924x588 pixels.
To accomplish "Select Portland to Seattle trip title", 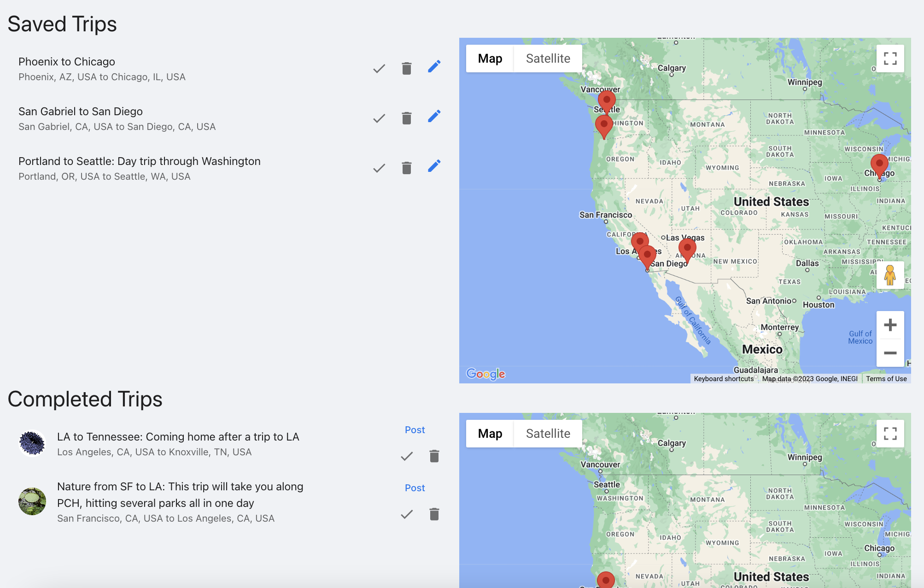I will (140, 161).
